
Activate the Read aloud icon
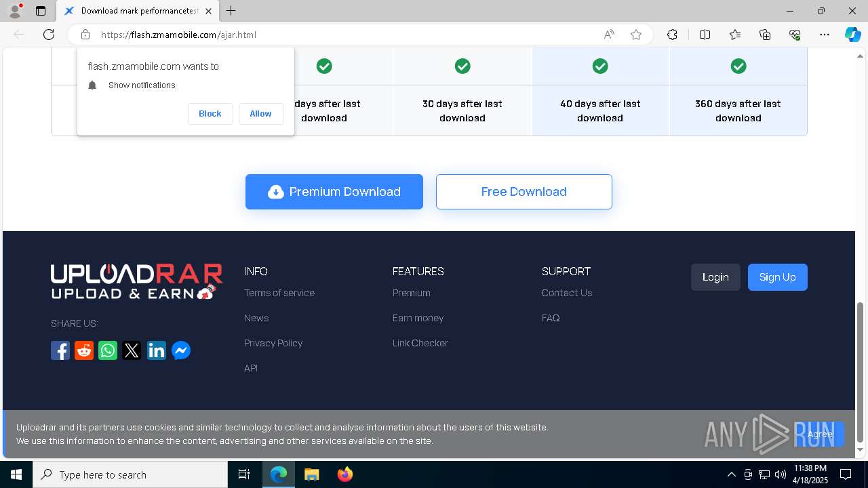coord(609,35)
